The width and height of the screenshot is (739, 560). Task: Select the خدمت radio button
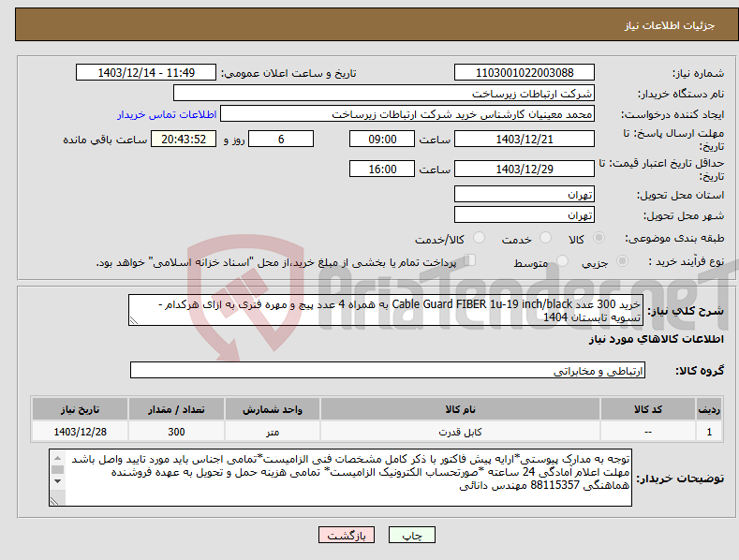coord(545,238)
